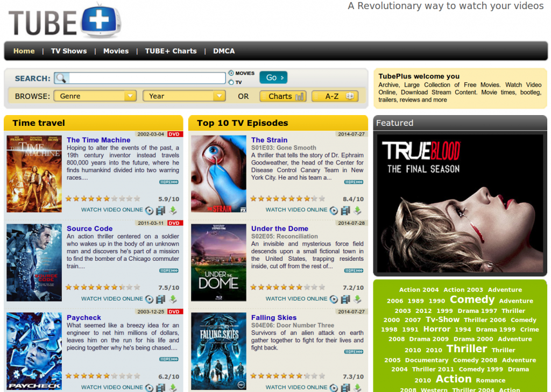This screenshot has height=392, width=551.
Task: Click download icon for Paycheck
Action: click(x=173, y=388)
